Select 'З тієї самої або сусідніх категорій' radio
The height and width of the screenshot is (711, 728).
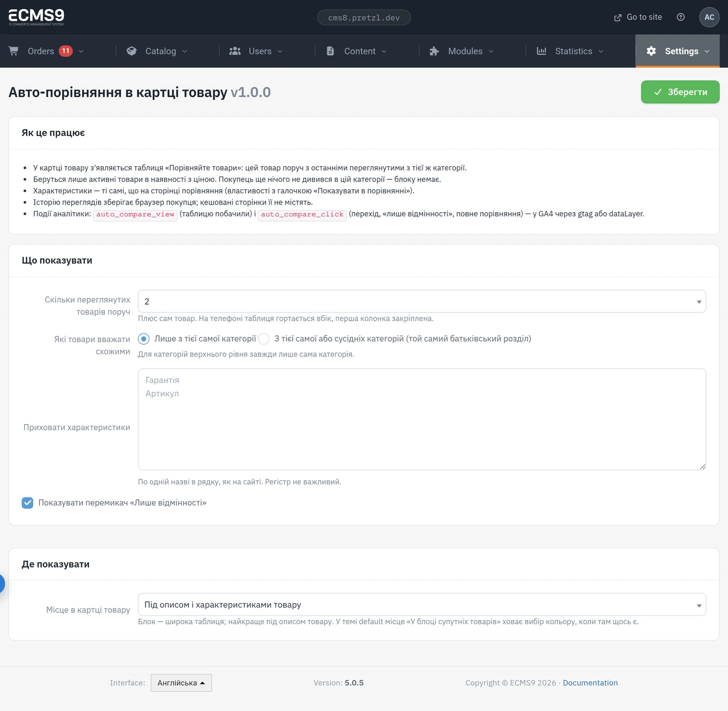(x=264, y=339)
